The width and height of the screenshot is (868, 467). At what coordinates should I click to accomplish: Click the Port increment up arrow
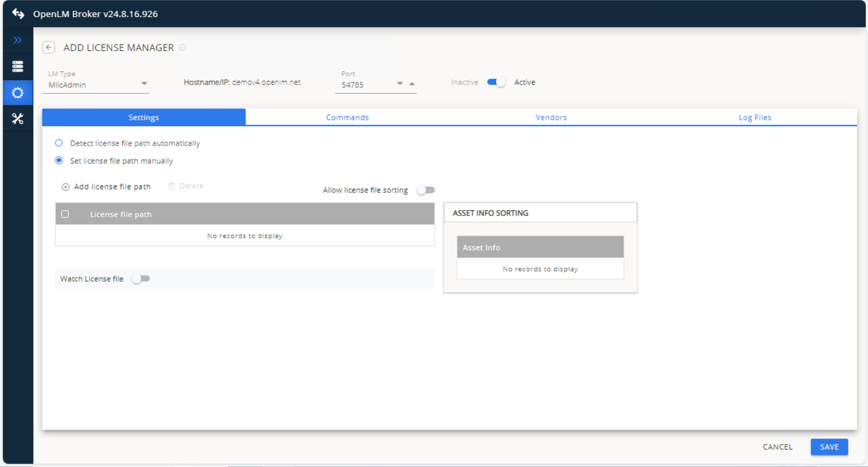click(411, 83)
